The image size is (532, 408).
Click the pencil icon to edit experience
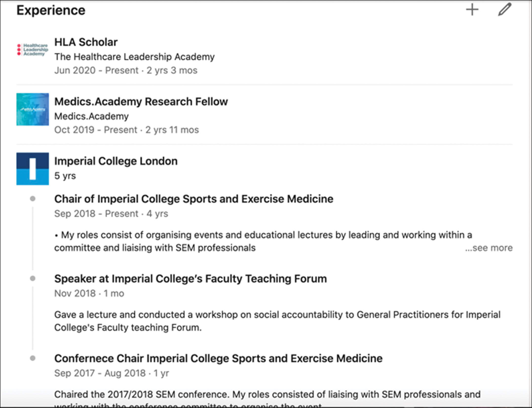point(504,10)
